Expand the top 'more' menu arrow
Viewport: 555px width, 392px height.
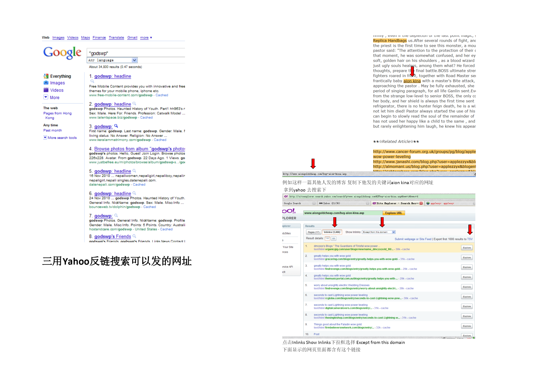coord(151,38)
